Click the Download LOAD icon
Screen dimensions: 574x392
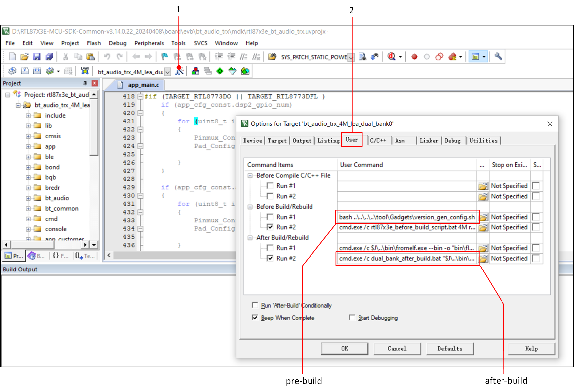point(85,71)
